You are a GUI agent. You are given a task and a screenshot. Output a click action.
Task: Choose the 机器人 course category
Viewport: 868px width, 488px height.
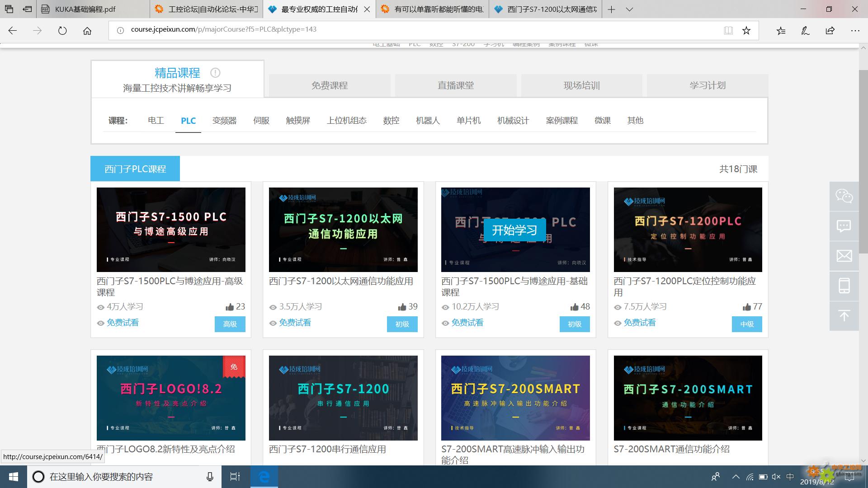tap(428, 121)
